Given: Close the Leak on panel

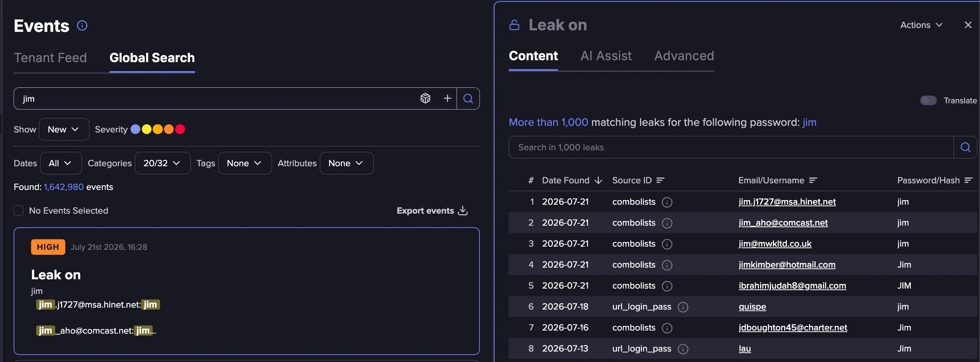Looking at the screenshot, I should click(968, 25).
